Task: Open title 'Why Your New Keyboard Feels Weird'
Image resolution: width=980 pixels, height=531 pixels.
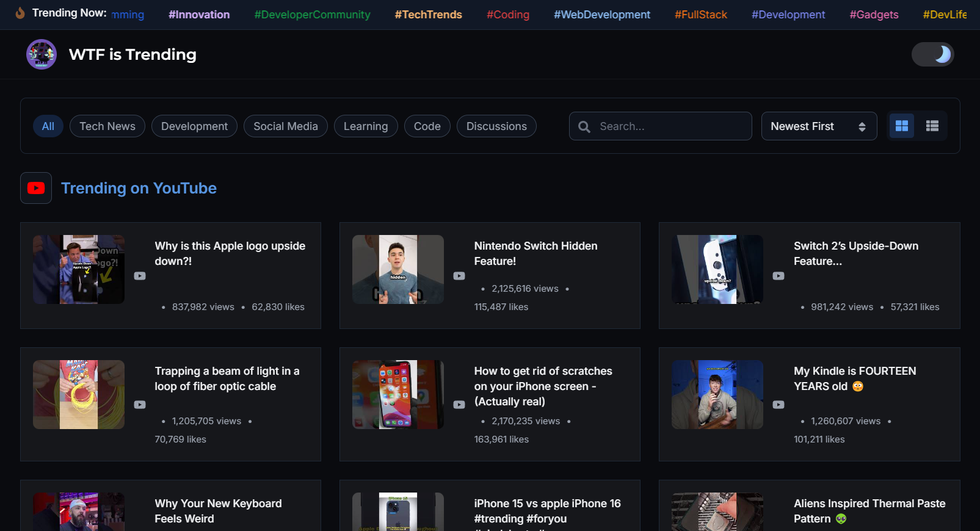Action: pos(219,511)
